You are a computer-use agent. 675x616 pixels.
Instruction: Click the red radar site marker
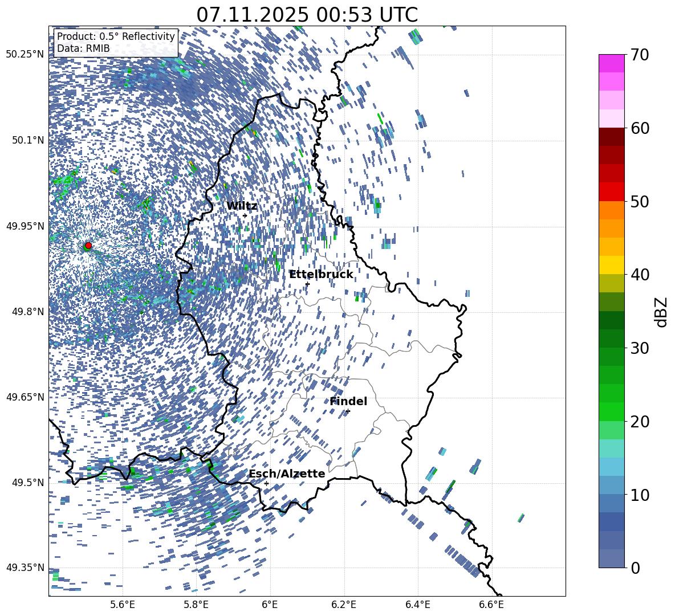pos(88,246)
